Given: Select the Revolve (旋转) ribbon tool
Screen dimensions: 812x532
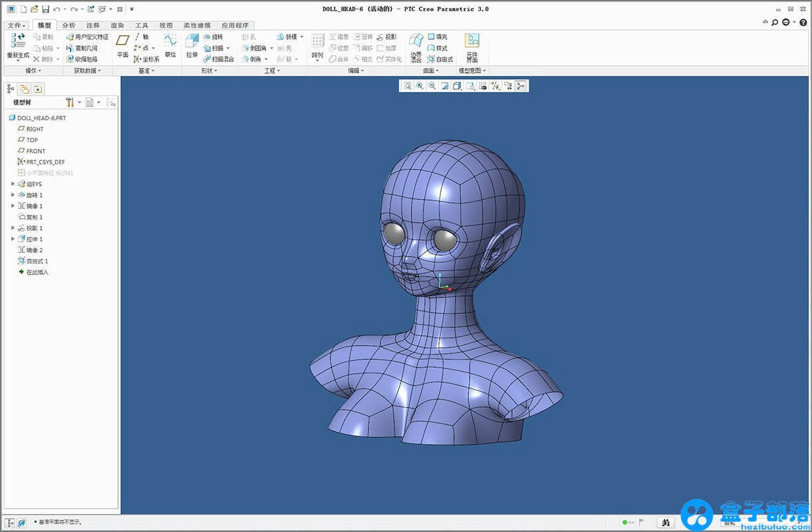Looking at the screenshot, I should tap(213, 37).
